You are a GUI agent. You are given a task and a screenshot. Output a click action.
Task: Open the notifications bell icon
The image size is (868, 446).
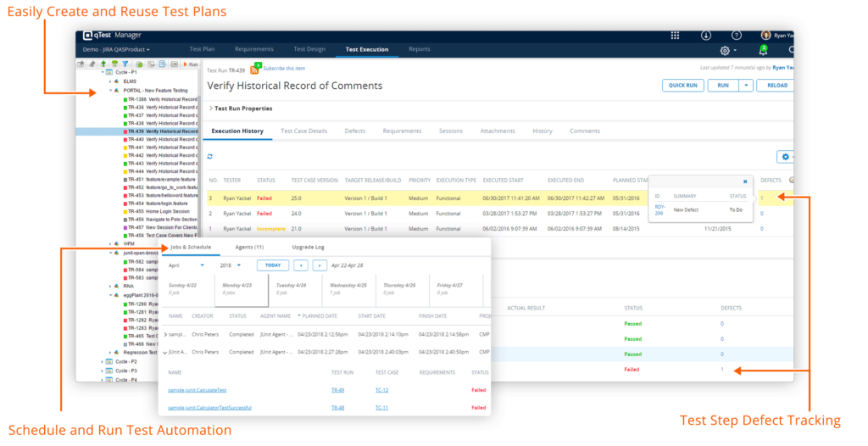(x=763, y=50)
